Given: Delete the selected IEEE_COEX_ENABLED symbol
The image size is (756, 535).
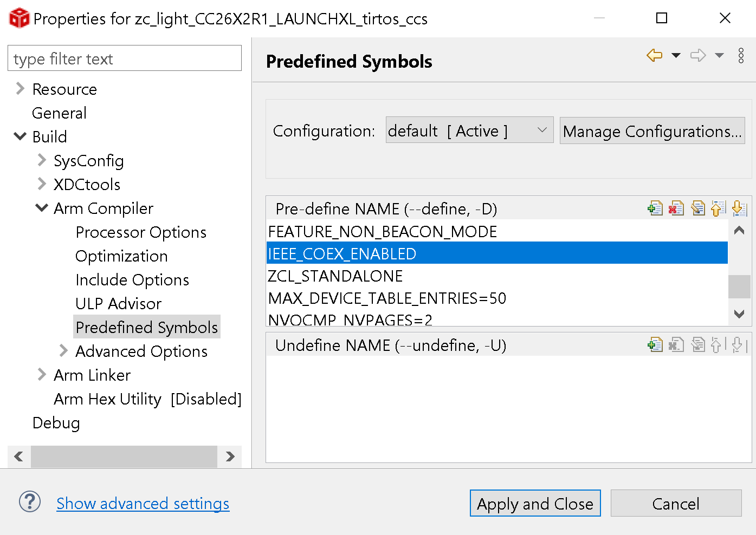Looking at the screenshot, I should [676, 208].
